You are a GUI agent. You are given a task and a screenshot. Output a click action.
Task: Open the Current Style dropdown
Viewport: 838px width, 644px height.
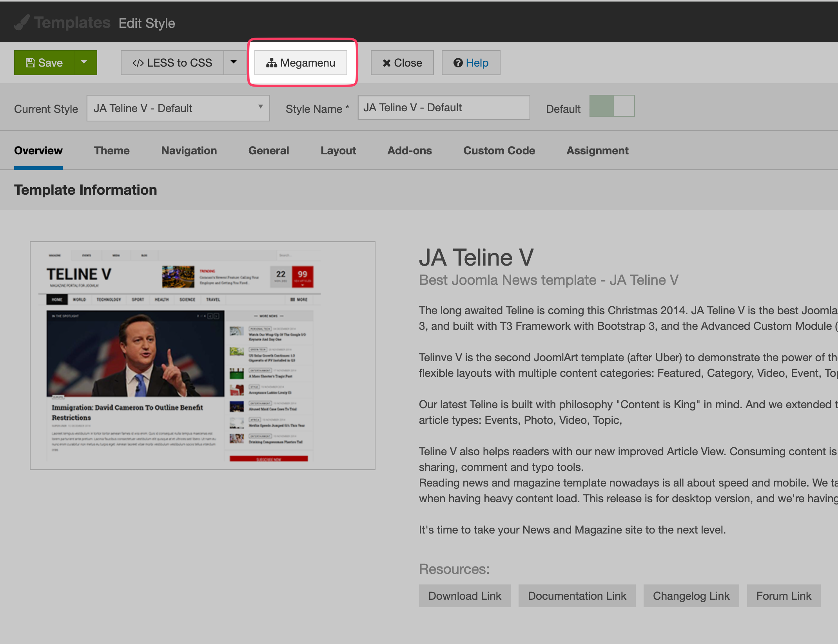point(178,108)
